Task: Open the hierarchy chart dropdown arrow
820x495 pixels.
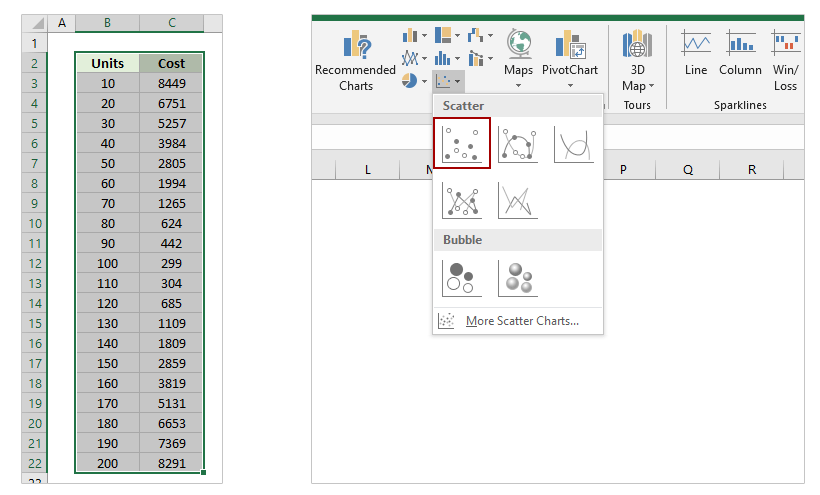Action: (x=458, y=36)
